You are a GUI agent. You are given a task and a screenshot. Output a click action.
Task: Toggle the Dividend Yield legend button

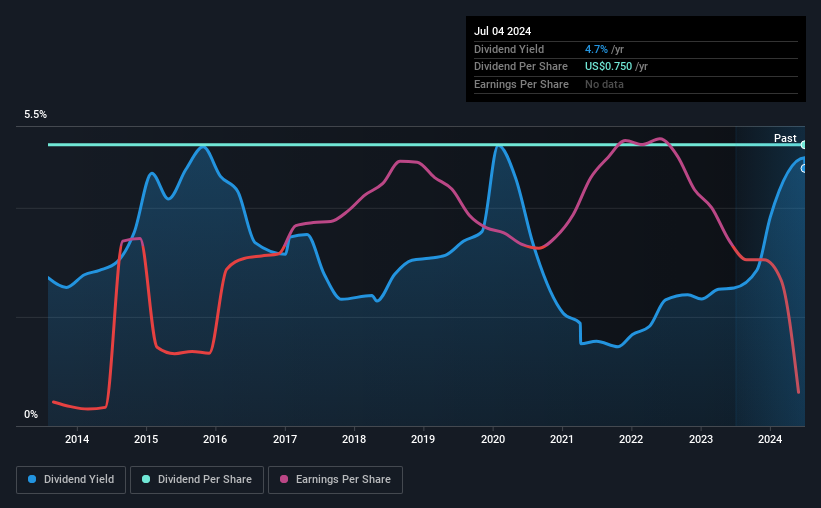[71, 480]
